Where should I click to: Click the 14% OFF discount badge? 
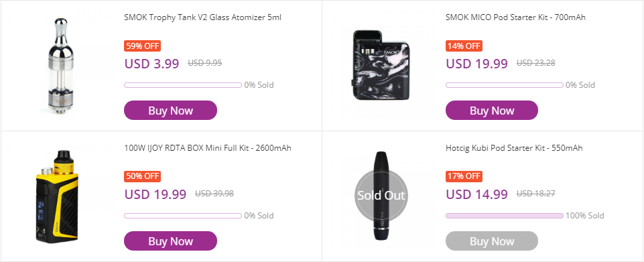[x=464, y=46]
